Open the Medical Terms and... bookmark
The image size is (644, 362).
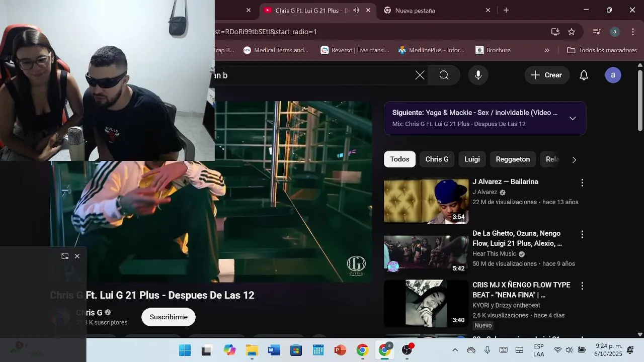(276, 50)
